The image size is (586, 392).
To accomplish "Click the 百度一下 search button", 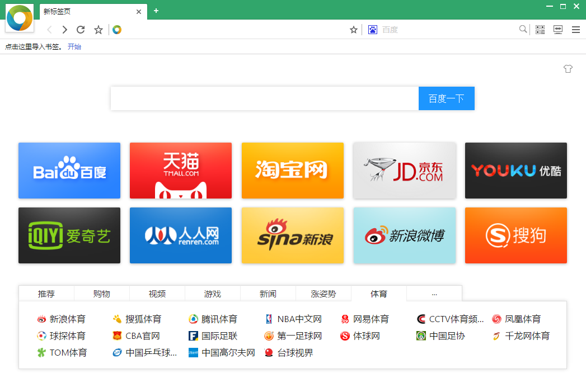I will [x=447, y=98].
